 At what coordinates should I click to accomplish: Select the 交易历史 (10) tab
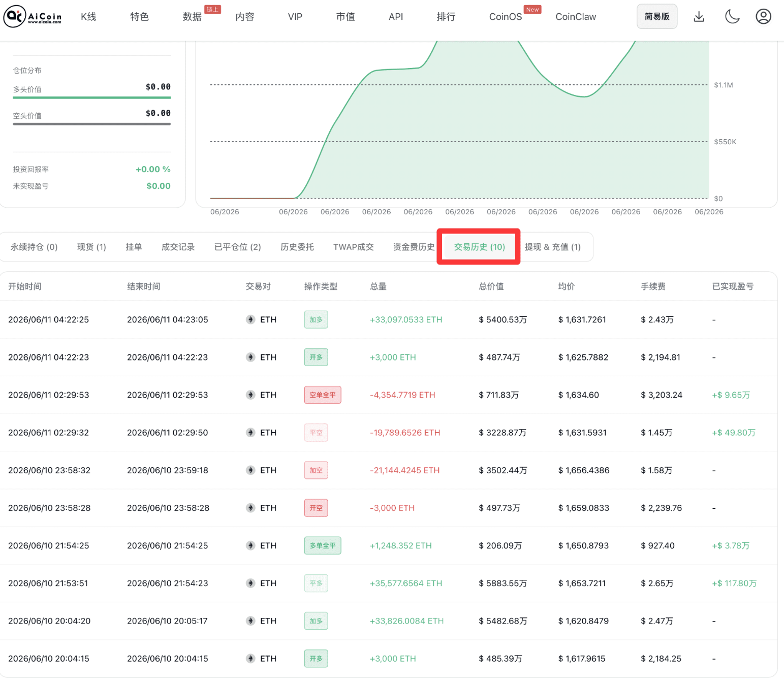(479, 247)
